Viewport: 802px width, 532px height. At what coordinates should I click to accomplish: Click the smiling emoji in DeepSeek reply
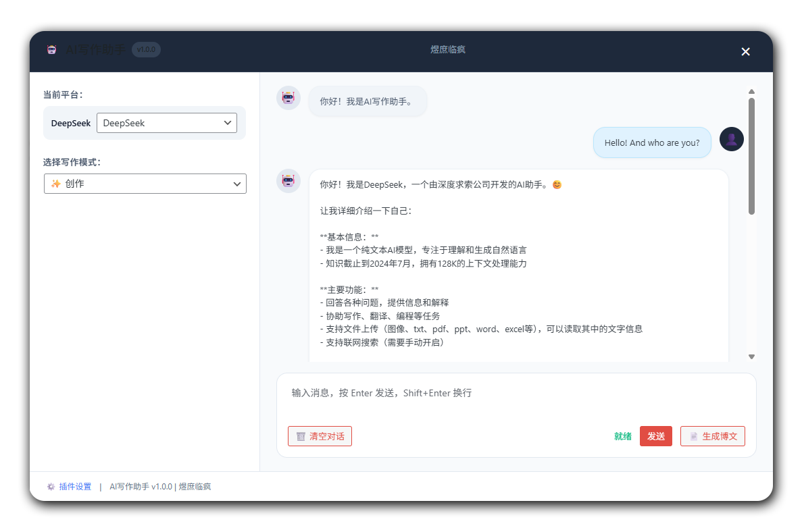pyautogui.click(x=557, y=184)
